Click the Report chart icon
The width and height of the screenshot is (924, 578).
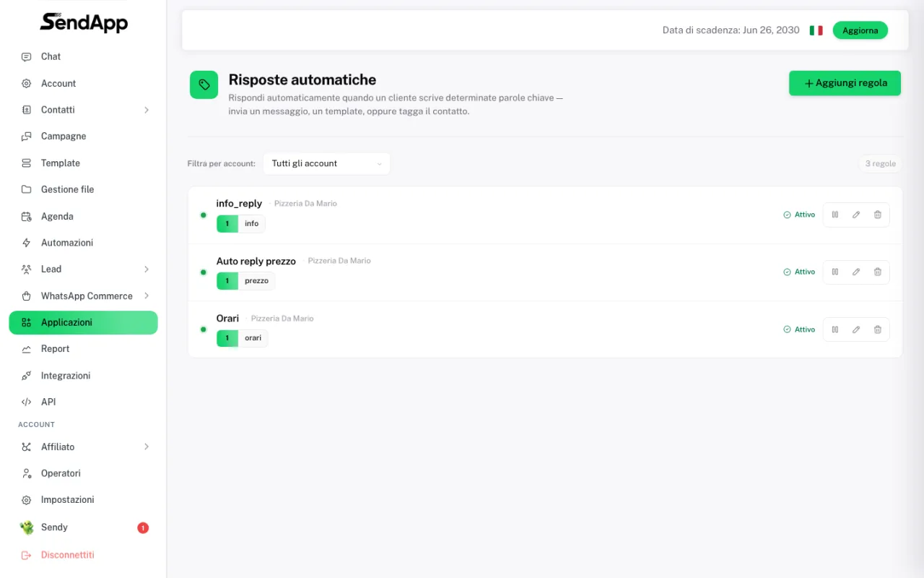[27, 349]
